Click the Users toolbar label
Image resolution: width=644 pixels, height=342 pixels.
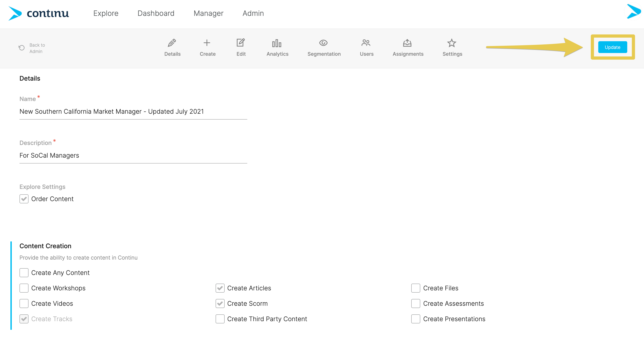click(367, 54)
